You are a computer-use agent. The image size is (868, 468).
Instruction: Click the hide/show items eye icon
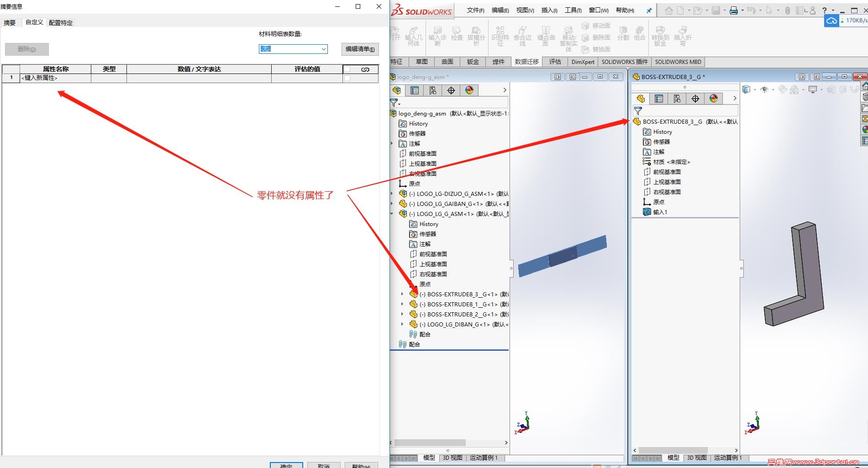coord(764,89)
